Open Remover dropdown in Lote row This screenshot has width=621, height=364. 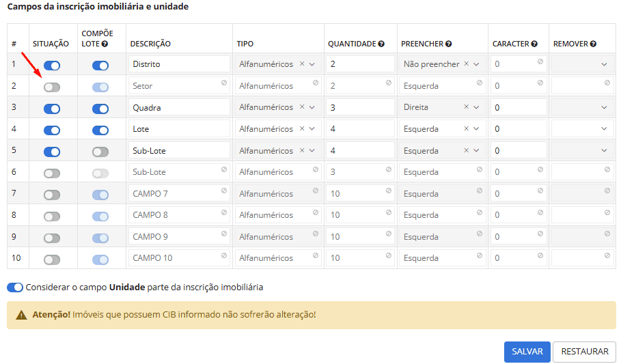pos(582,128)
